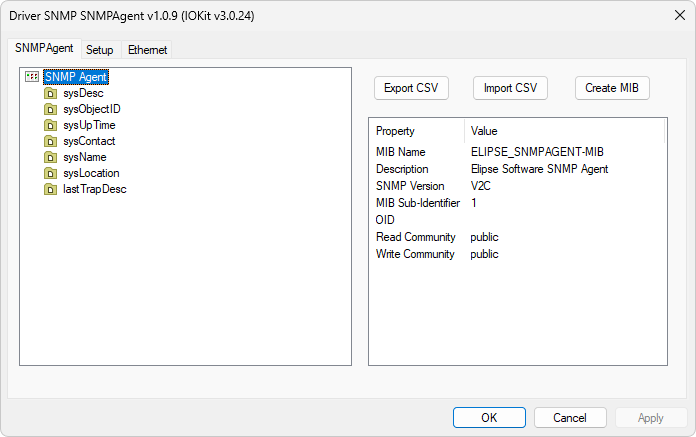Click the SNMP Agent root node icon
696x437 pixels.
click(x=32, y=77)
